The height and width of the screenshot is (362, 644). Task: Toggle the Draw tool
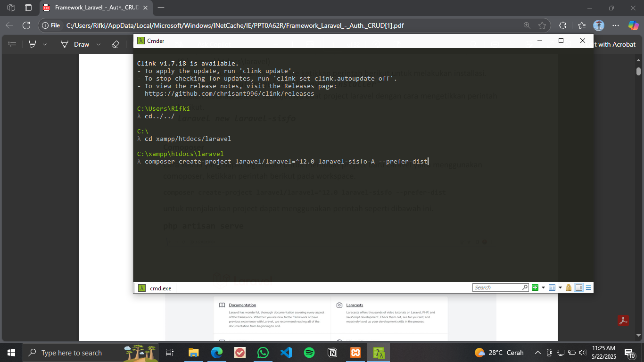[x=75, y=44]
